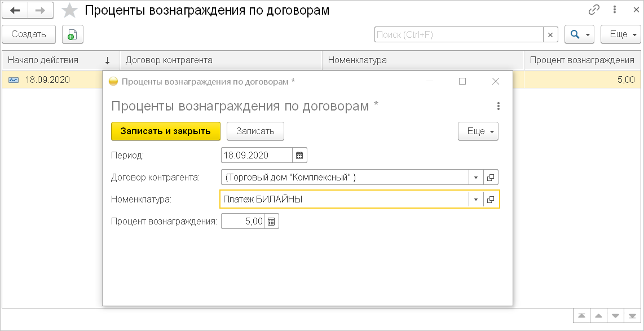Open the Договор контрагента record form icon

pos(491,178)
